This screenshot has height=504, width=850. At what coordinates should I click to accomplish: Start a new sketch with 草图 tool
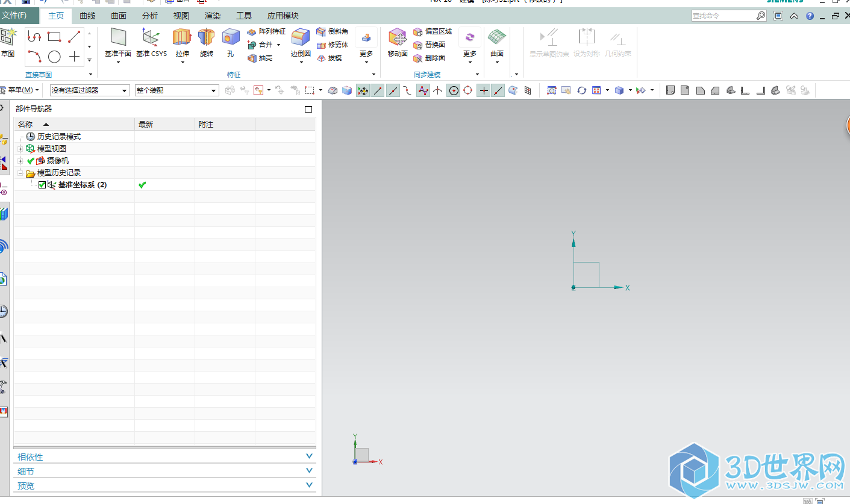tap(7, 42)
